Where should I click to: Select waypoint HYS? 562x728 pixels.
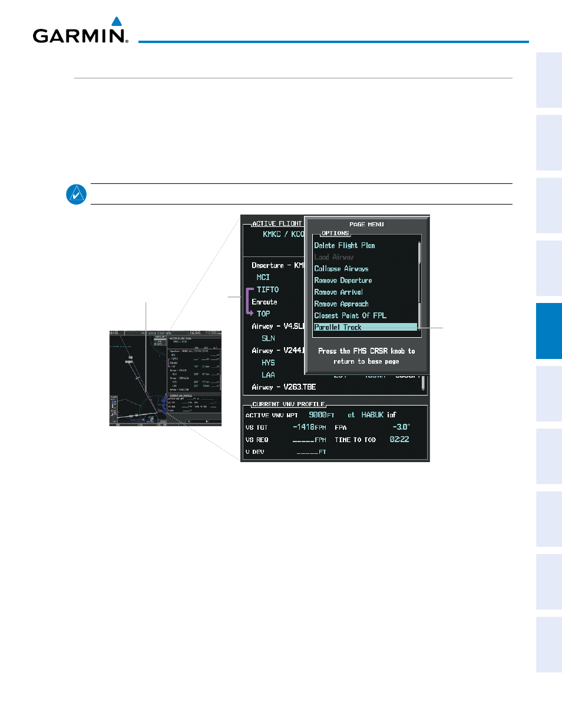click(x=268, y=363)
